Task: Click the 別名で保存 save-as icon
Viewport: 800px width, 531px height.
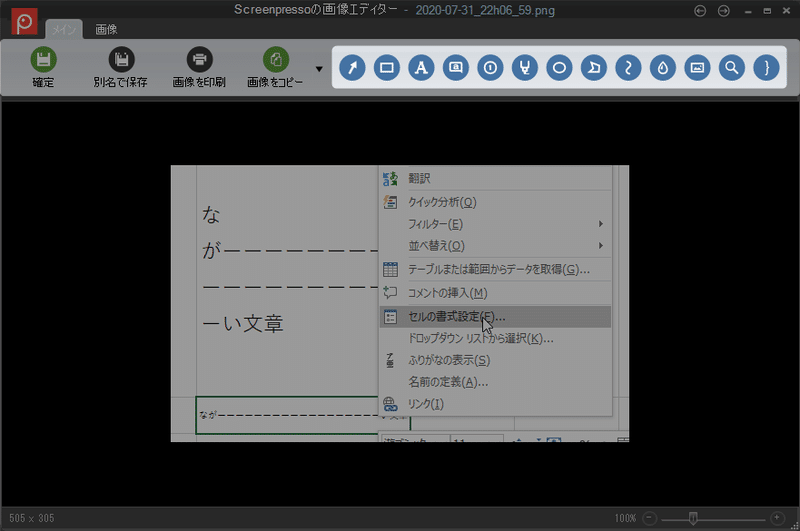Action: point(121,60)
